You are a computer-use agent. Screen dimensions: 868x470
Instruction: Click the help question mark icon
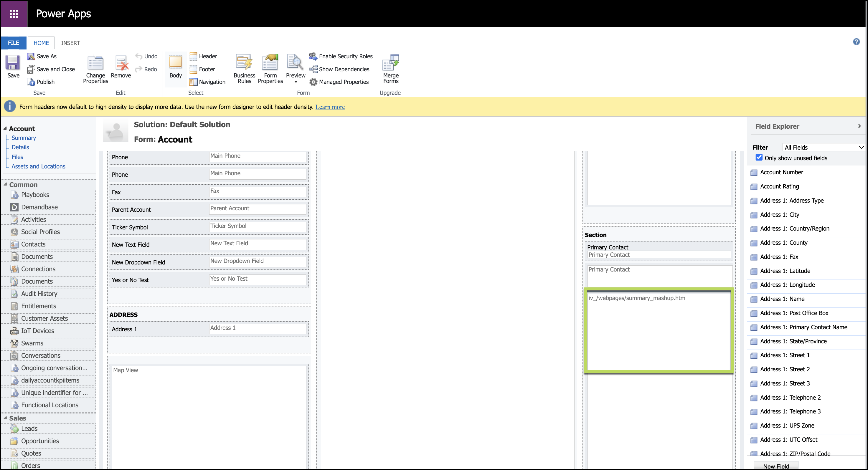[856, 42]
